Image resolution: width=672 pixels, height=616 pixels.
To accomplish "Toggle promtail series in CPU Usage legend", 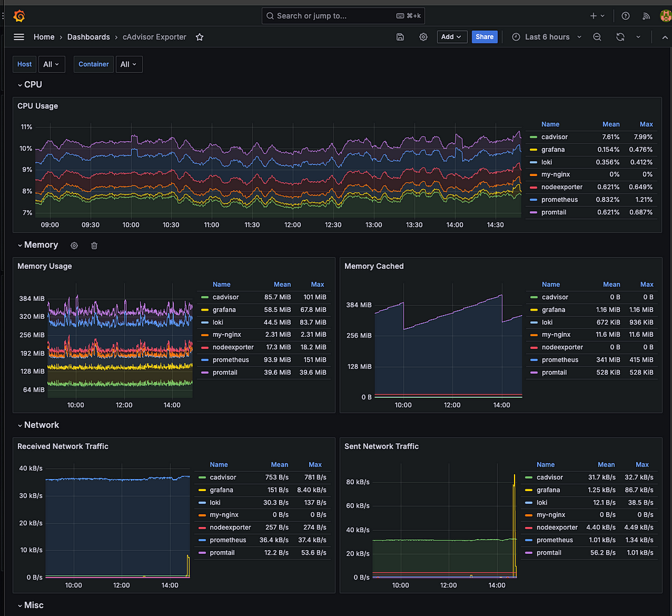I will (554, 212).
